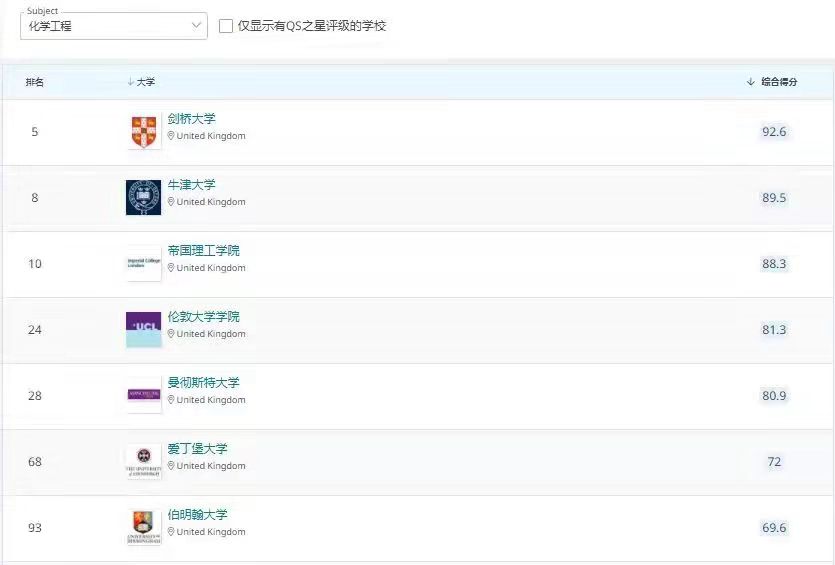Screen dimensions: 835x565
Task: Click the location pin under 牛津大学
Action: pos(171,202)
